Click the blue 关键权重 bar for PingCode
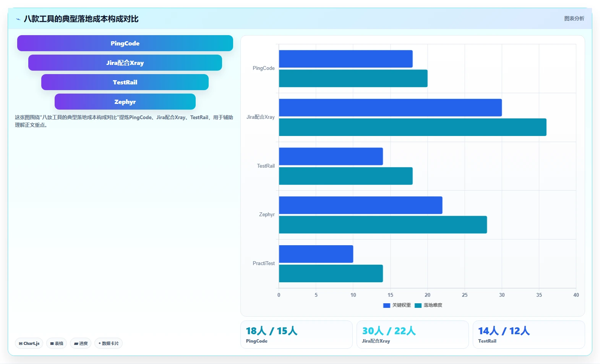This screenshot has width=600, height=364. coord(345,59)
